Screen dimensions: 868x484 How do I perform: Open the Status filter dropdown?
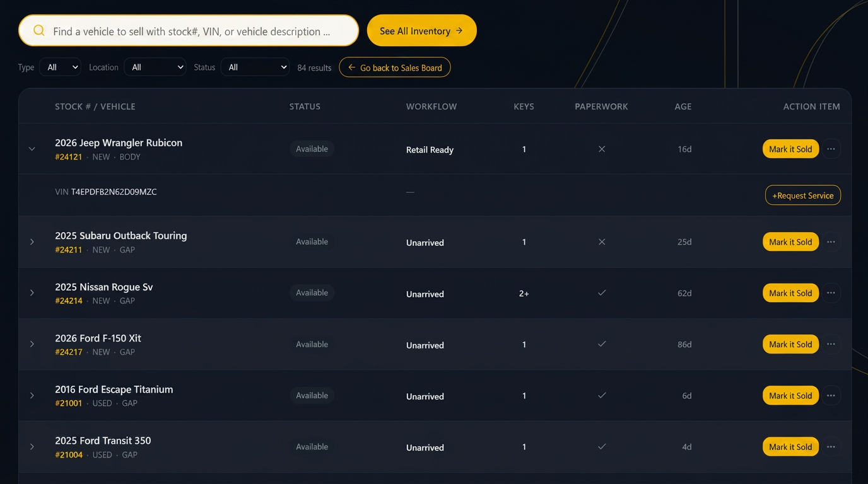pos(255,67)
